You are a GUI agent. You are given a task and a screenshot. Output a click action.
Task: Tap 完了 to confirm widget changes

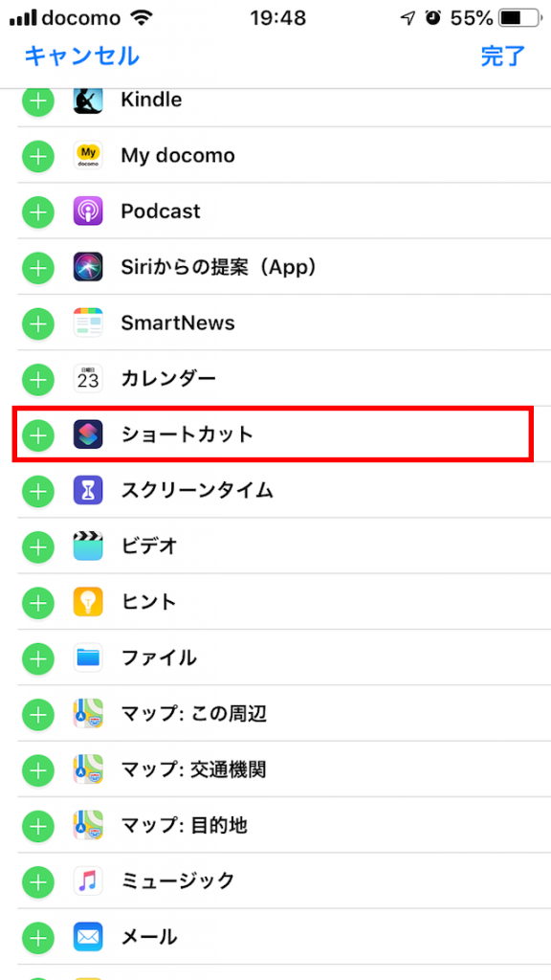tap(502, 56)
